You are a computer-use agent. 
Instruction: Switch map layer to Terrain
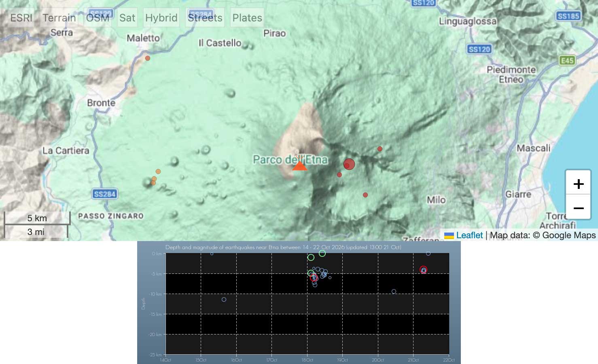pyautogui.click(x=59, y=18)
